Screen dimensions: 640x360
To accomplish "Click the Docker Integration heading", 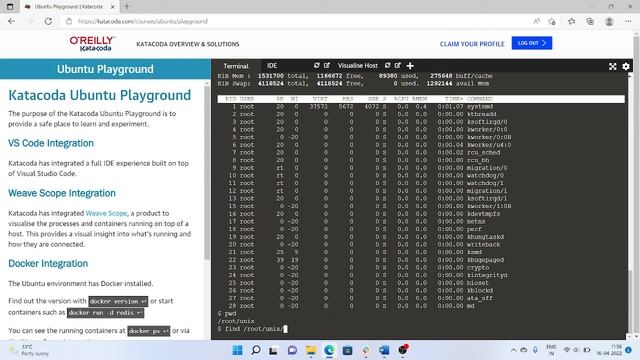I will (48, 264).
